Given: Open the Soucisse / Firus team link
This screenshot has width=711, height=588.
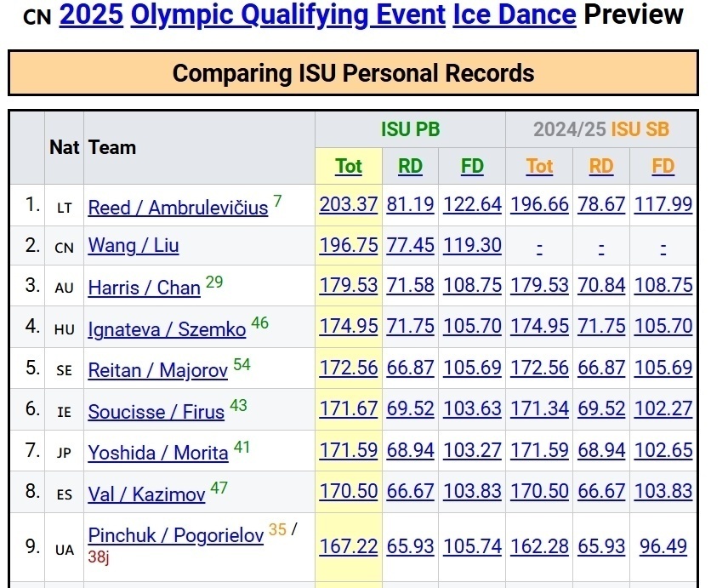Looking at the screenshot, I should tap(156, 412).
